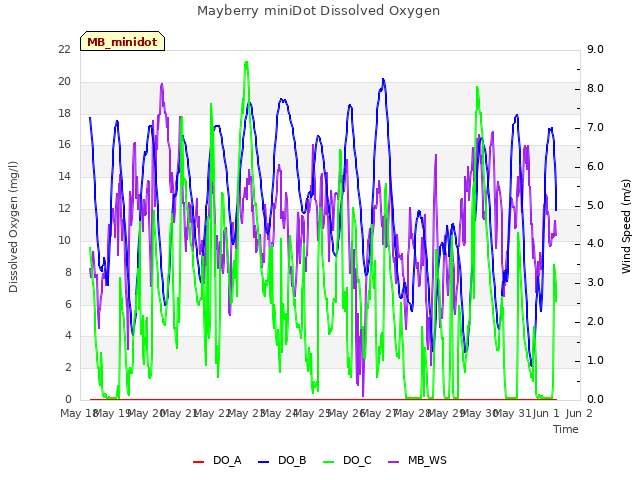The height and width of the screenshot is (480, 640).
Task: Click the 9.0 value on right axis
Action: 595,49
